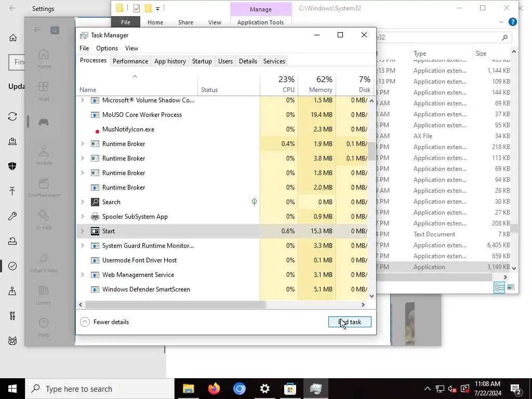Screen dimensions: 532x399
Task: Click the Start process icon
Action: (x=95, y=231)
